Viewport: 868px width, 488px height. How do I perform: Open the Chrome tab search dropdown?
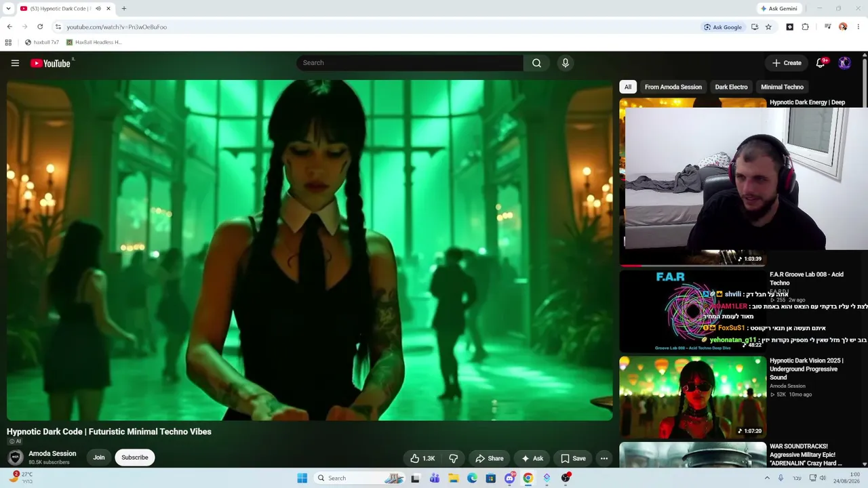pos(8,9)
